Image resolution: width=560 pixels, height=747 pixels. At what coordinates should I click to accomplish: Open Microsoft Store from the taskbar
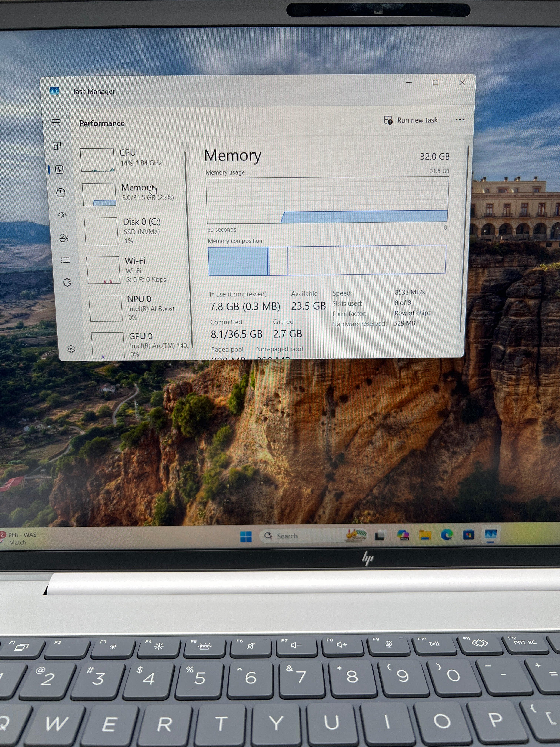(469, 534)
